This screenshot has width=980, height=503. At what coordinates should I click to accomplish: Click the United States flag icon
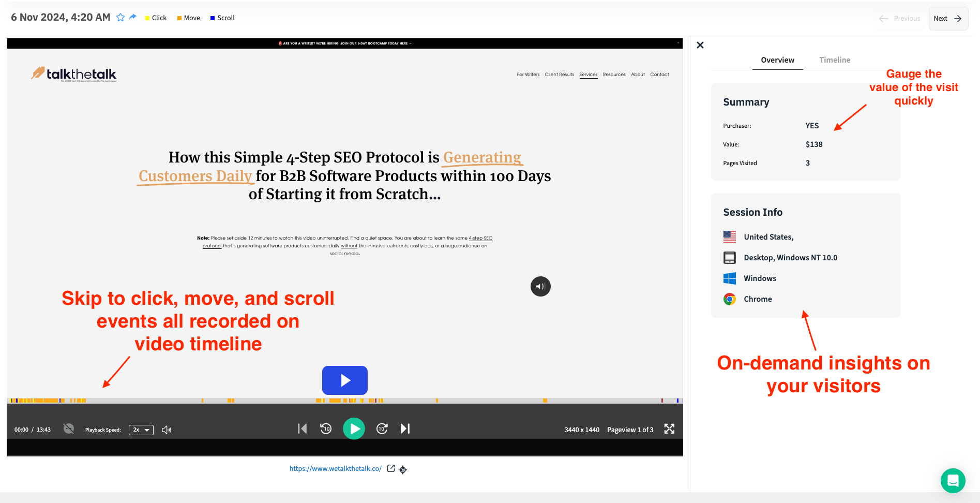[730, 237]
